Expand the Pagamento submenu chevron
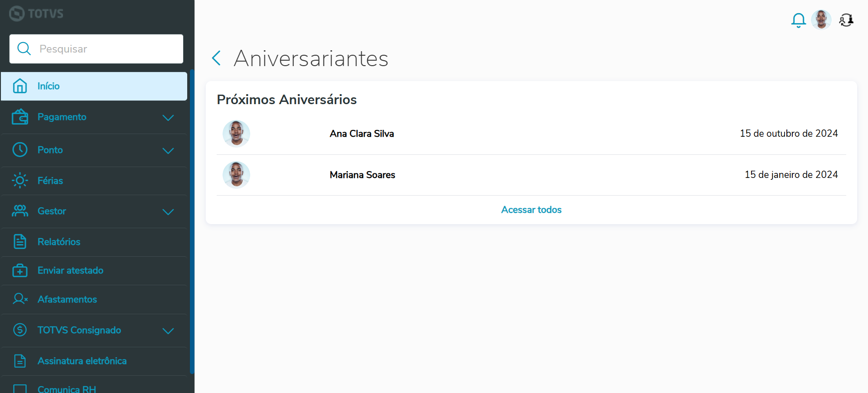This screenshot has width=868, height=393. 168,118
